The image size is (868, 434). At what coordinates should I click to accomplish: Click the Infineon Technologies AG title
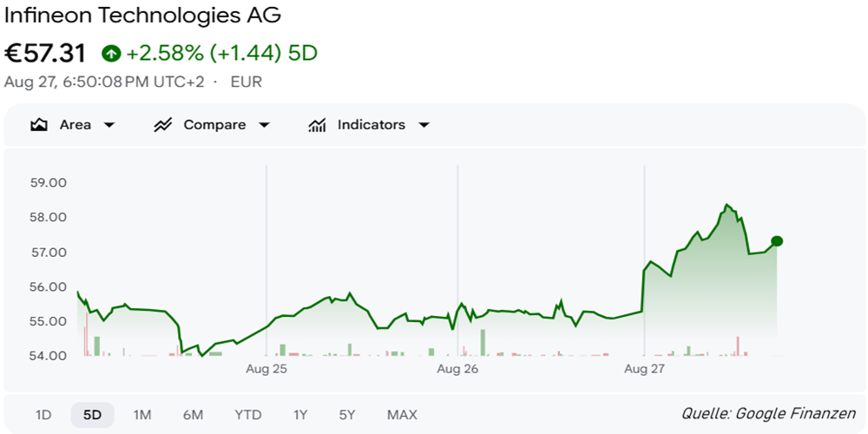[x=143, y=16]
